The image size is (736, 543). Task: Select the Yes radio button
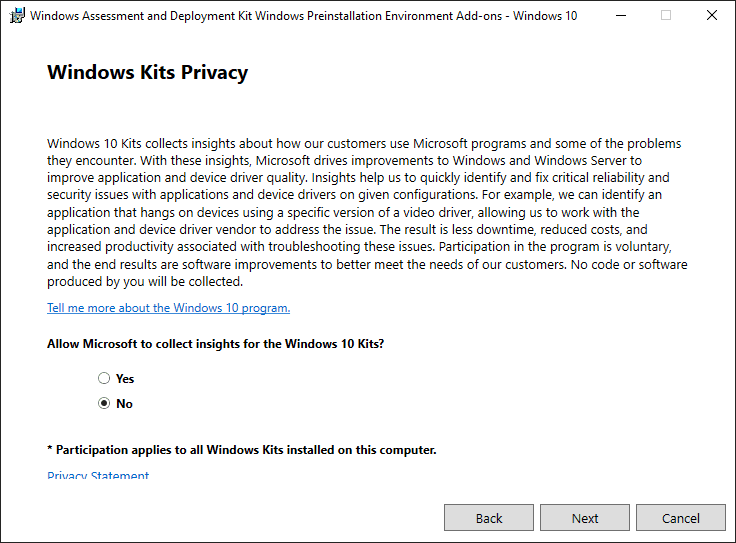(x=104, y=379)
